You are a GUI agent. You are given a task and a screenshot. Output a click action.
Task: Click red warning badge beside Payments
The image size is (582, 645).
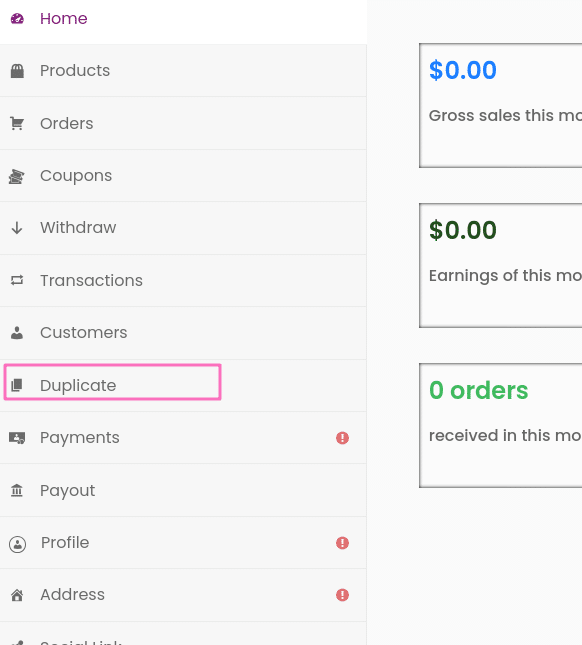(x=342, y=438)
